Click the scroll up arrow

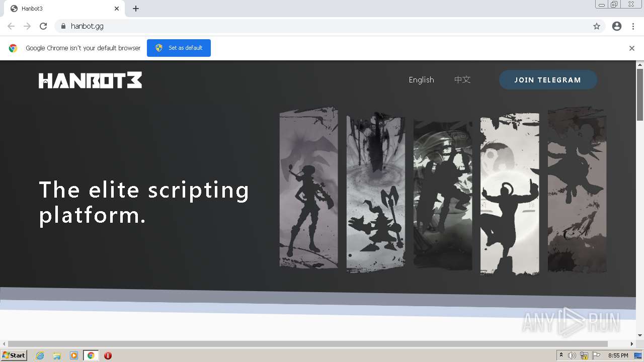coord(640,64)
